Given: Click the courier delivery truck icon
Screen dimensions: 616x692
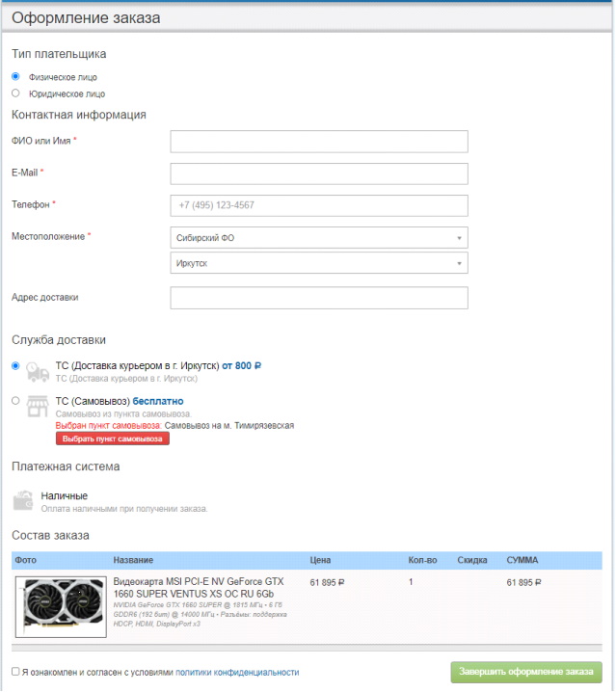Looking at the screenshot, I should point(37,371).
